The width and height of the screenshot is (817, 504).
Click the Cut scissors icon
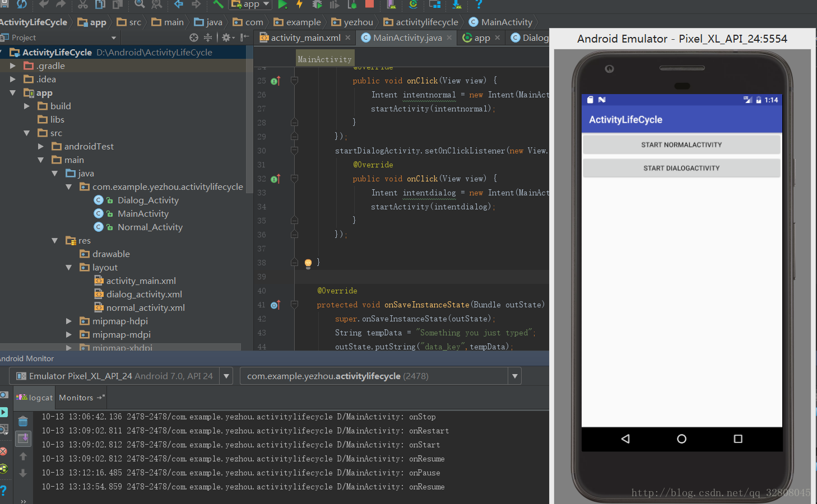pos(83,4)
